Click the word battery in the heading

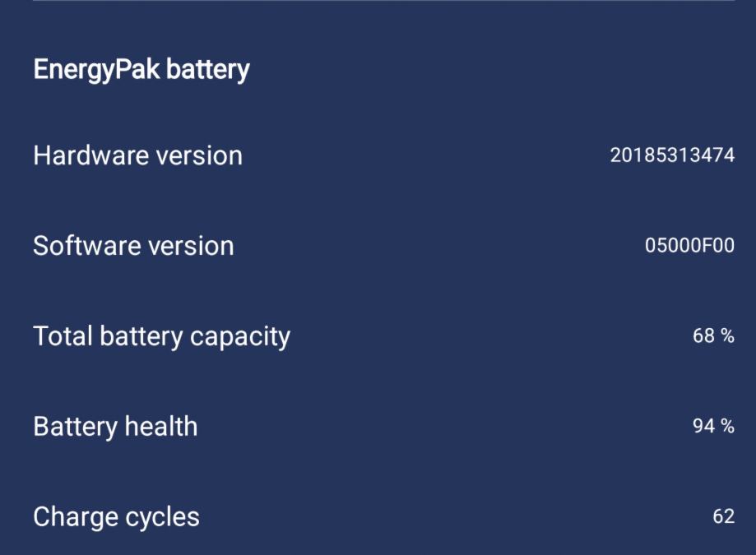208,70
